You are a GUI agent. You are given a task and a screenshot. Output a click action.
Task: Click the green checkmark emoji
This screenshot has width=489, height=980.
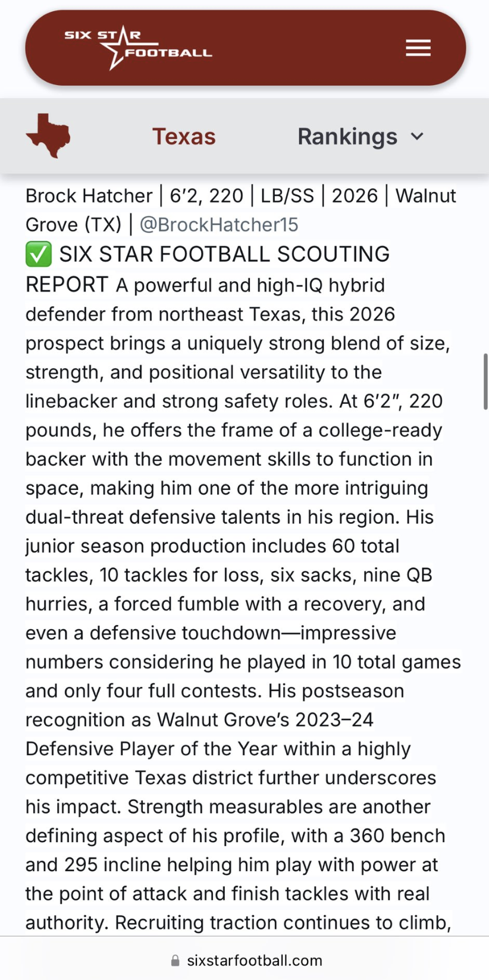coord(39,255)
